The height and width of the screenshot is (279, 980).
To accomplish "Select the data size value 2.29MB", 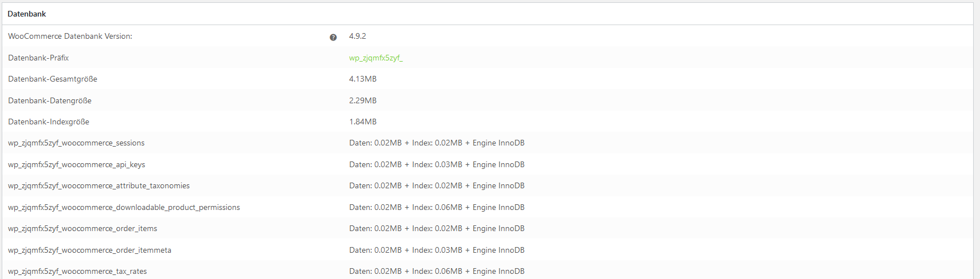I will pos(363,100).
